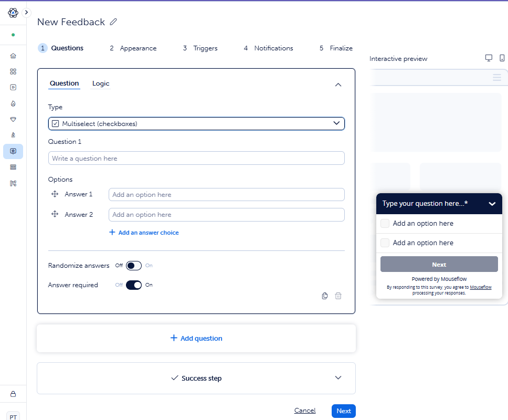Click the Cancel link
Image resolution: width=508 pixels, height=420 pixels.
tap(305, 411)
